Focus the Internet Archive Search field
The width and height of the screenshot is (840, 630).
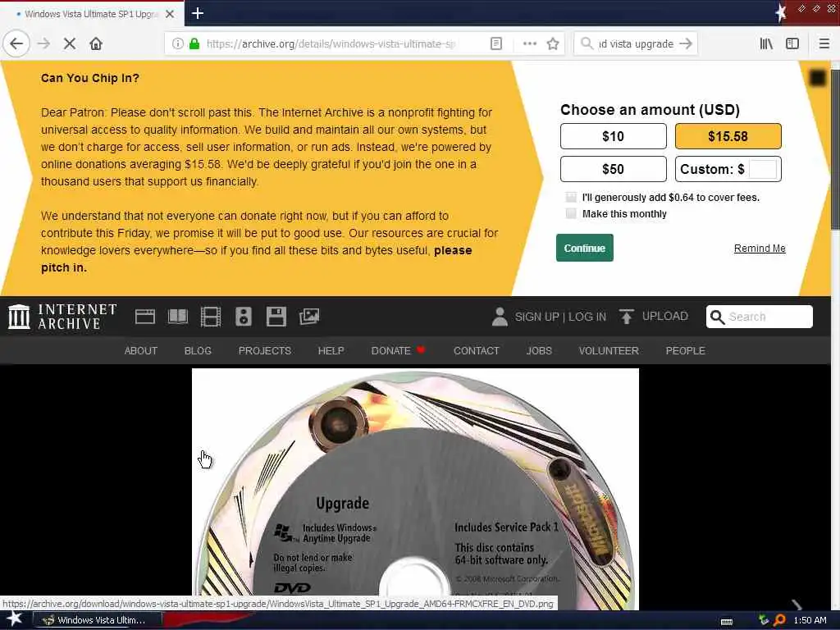click(x=759, y=317)
